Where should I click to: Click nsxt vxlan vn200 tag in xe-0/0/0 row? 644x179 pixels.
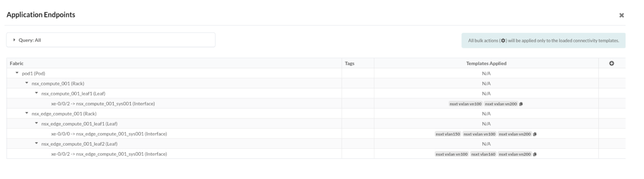tap(515, 134)
